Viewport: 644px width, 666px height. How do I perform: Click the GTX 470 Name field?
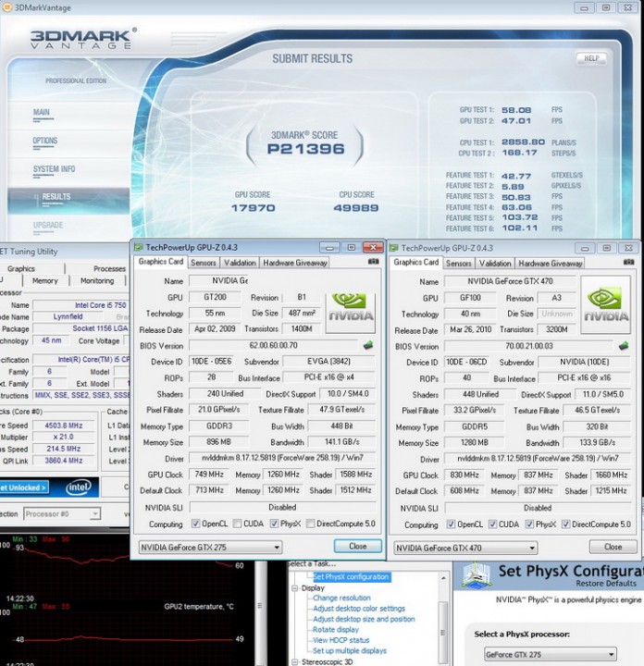(510, 281)
